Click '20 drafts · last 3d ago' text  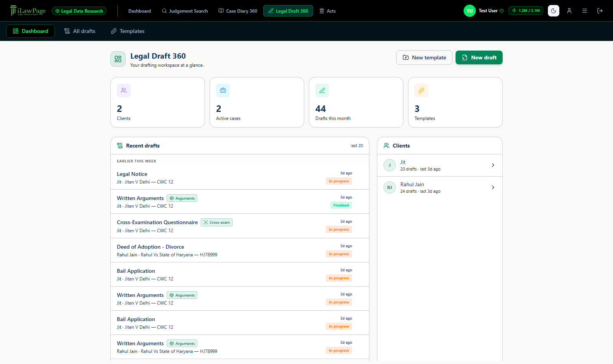[420, 169]
